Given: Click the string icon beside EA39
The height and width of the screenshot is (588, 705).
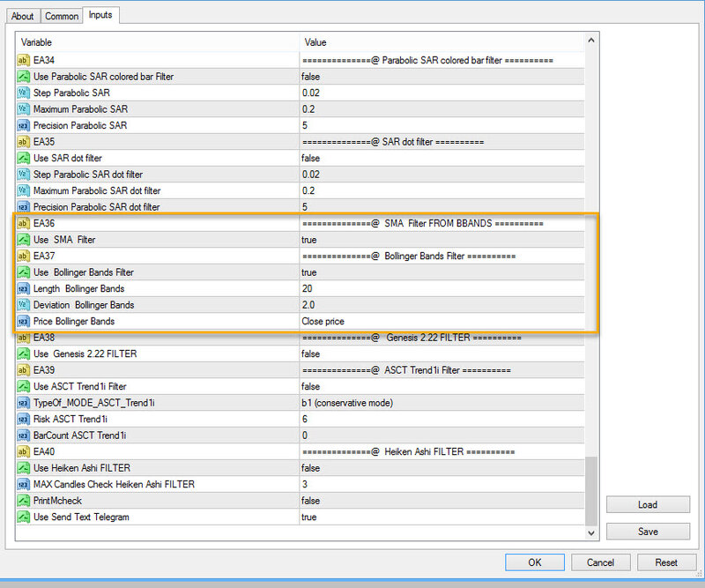Looking at the screenshot, I should point(24,370).
